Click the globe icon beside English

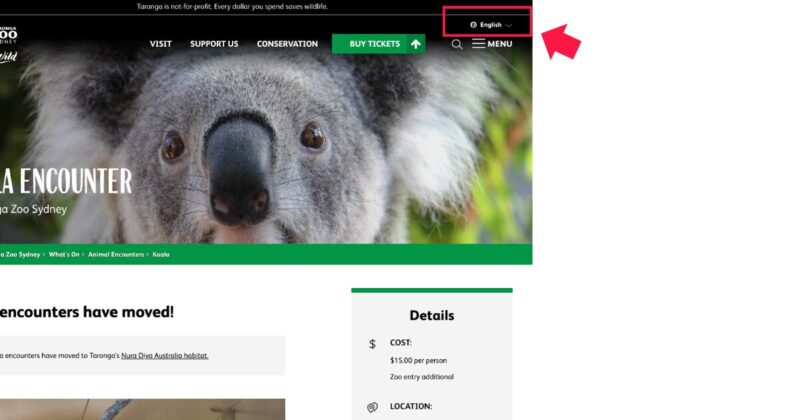coord(473,24)
